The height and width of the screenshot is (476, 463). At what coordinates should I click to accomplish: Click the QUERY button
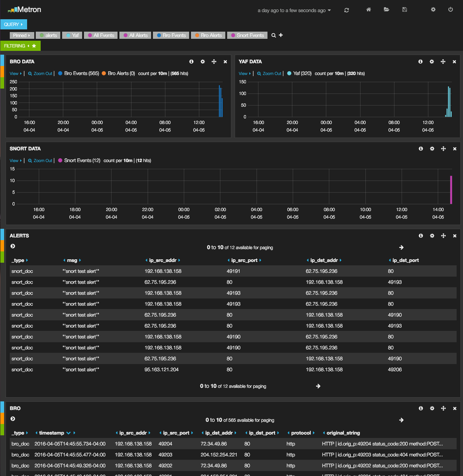13,23
